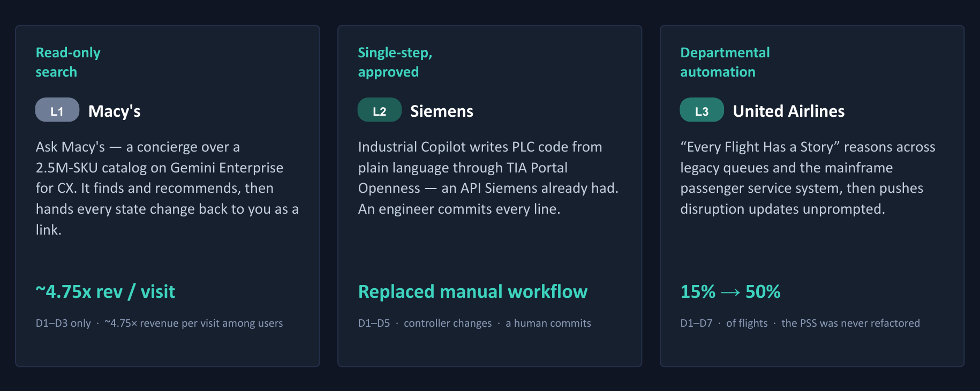Click the ~4.75x rev / visit metric
Image resolution: width=980 pixels, height=391 pixels.
pyautogui.click(x=105, y=291)
